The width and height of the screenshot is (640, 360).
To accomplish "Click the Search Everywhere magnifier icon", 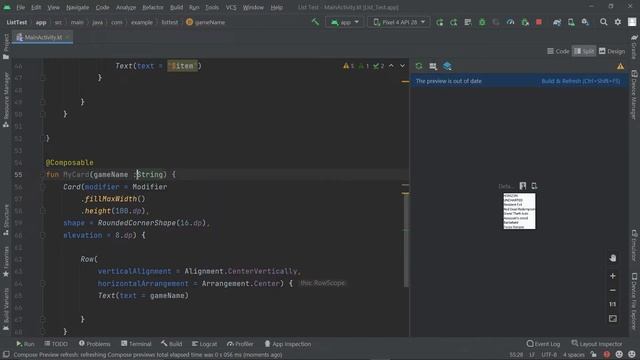I will (x=603, y=22).
